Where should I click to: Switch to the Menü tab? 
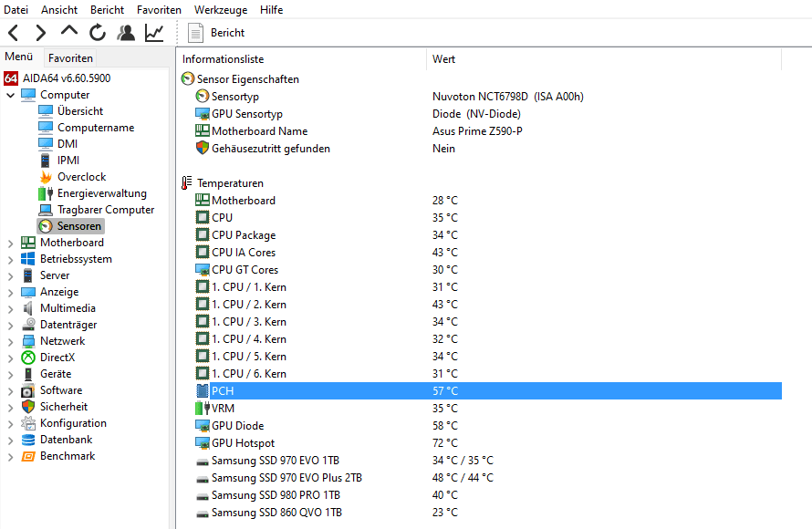[x=19, y=57]
